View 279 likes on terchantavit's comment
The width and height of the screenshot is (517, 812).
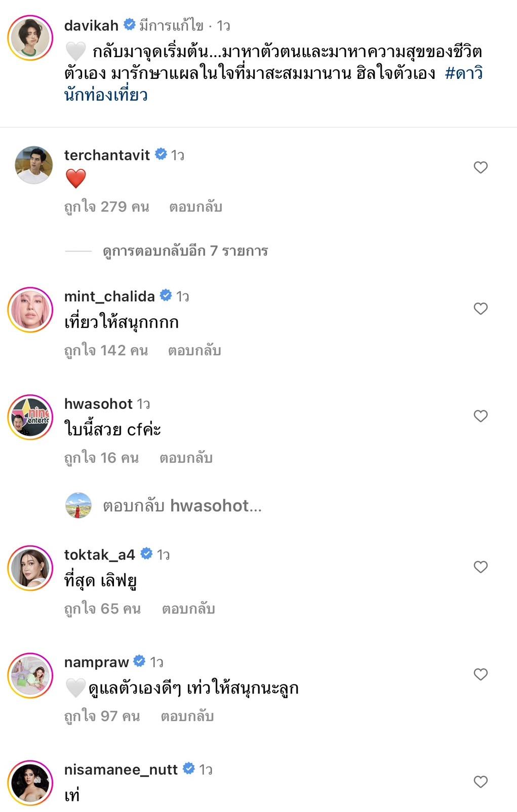pos(106,207)
